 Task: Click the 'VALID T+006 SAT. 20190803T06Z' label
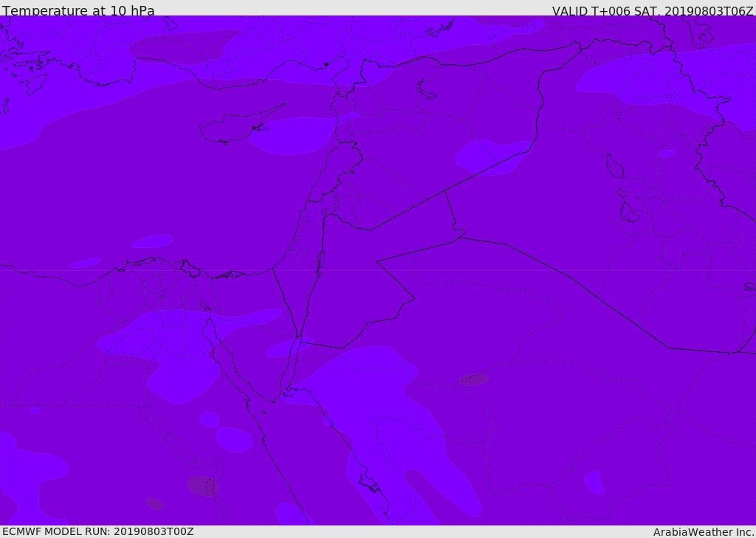click(x=653, y=11)
